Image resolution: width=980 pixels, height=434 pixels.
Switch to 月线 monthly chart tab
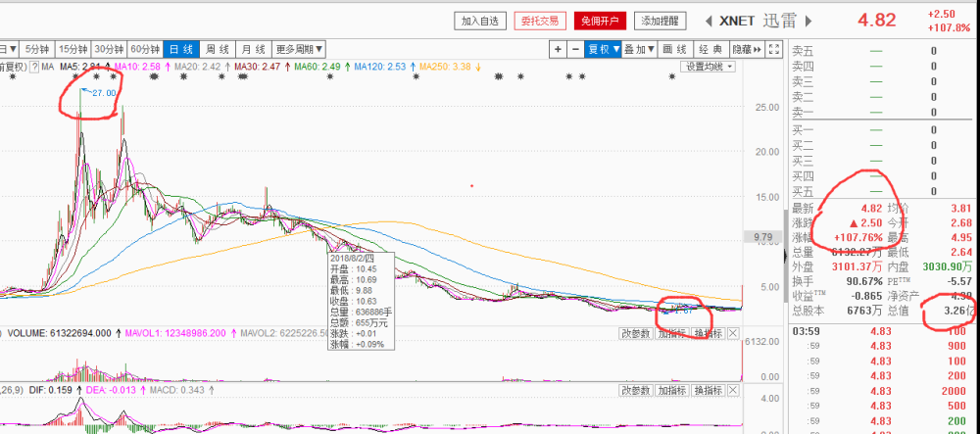tap(253, 49)
